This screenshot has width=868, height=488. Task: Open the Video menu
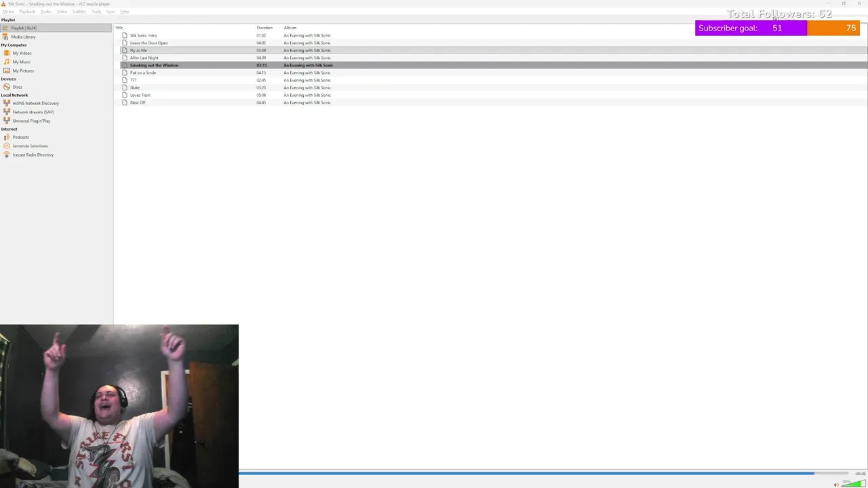click(62, 12)
